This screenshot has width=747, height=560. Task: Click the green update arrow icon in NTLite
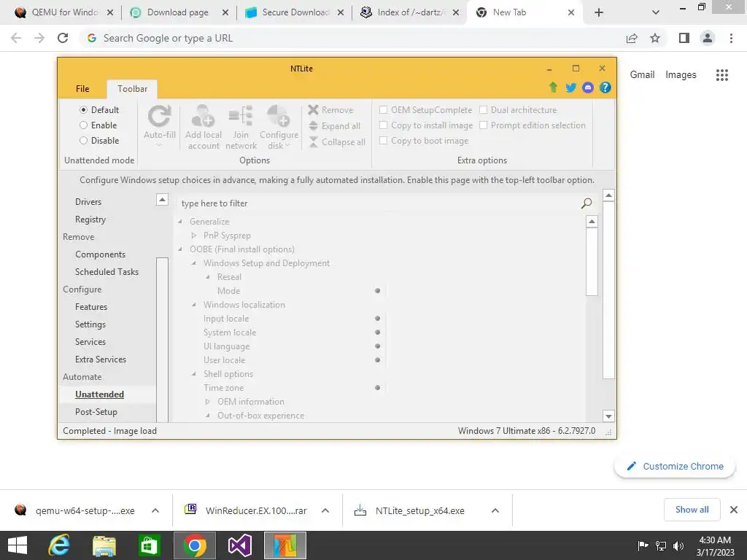point(553,87)
